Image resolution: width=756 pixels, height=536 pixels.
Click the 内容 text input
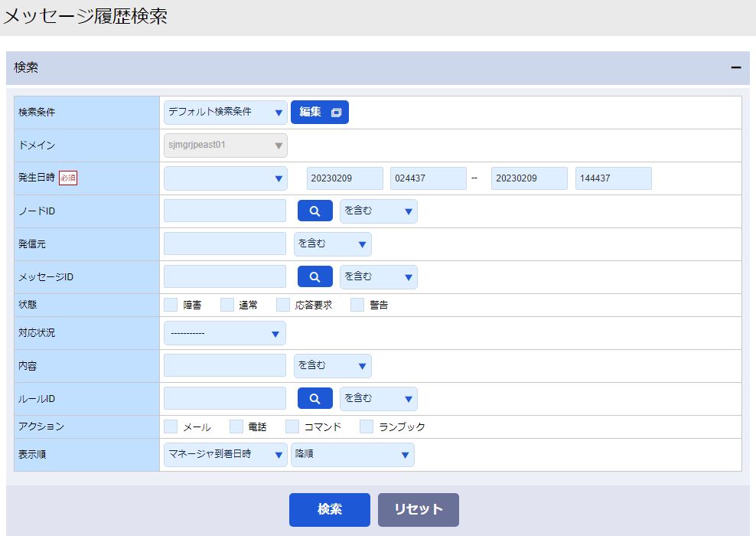225,365
